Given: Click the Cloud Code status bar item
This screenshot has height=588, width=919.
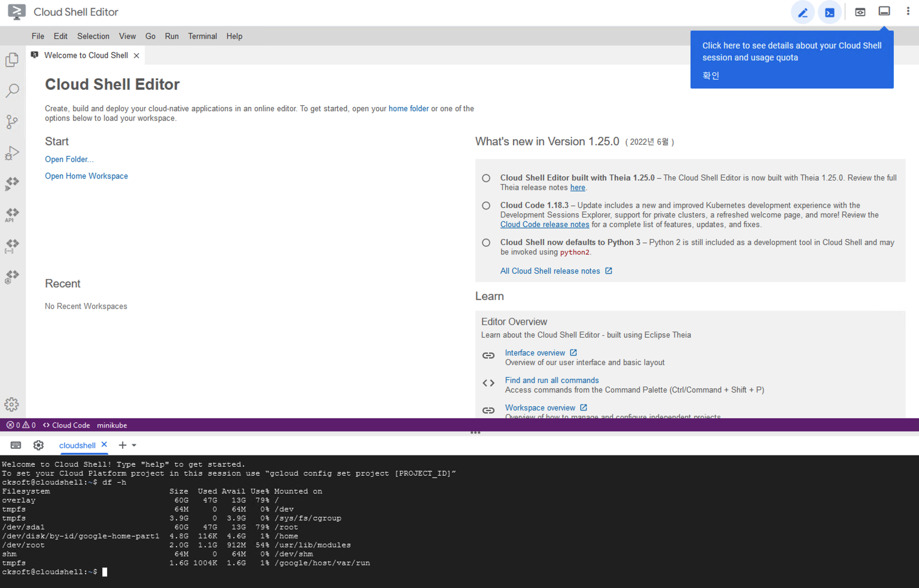Looking at the screenshot, I should [x=66, y=425].
